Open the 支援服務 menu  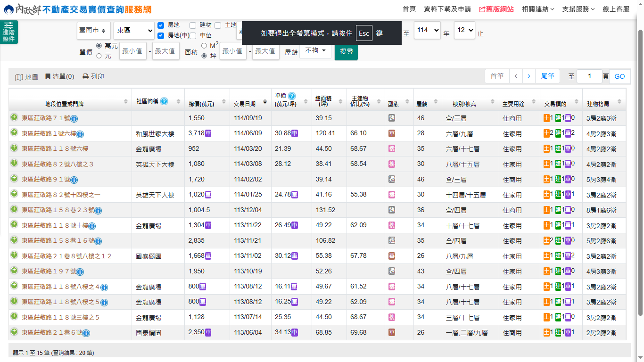[x=578, y=9]
